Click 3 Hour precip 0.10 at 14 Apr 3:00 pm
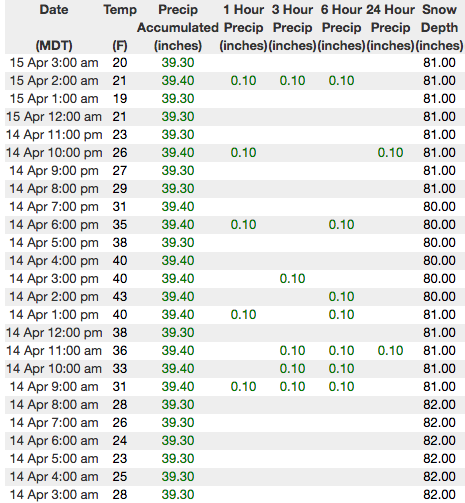465x503 pixels. point(292,279)
